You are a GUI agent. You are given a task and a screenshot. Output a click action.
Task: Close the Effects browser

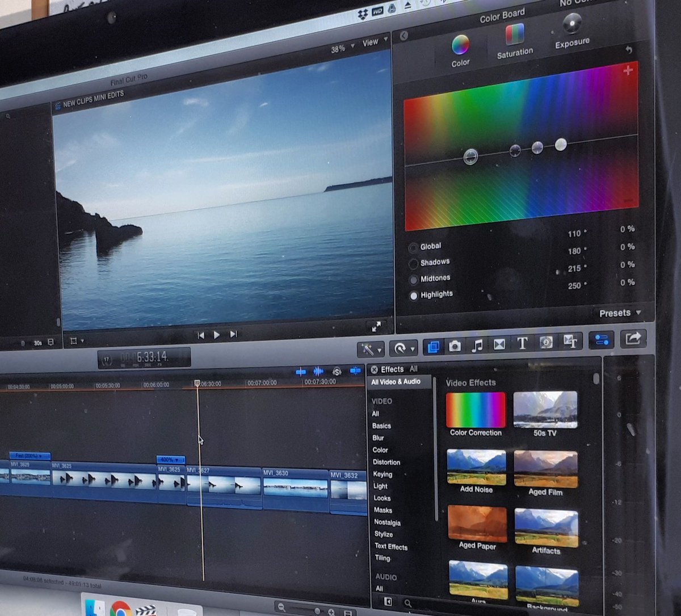pyautogui.click(x=374, y=369)
